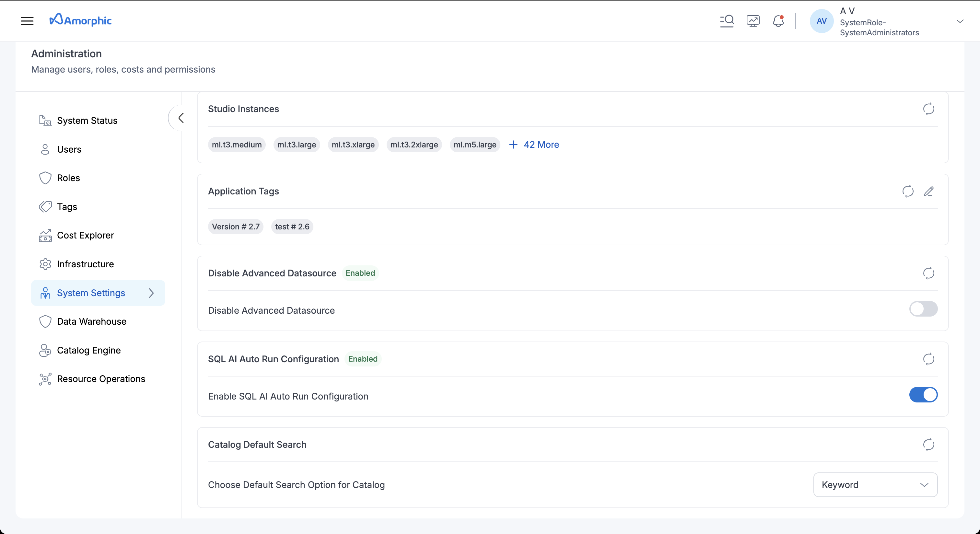The width and height of the screenshot is (980, 534).
Task: Navigate to Users in the sidebar
Action: point(70,149)
